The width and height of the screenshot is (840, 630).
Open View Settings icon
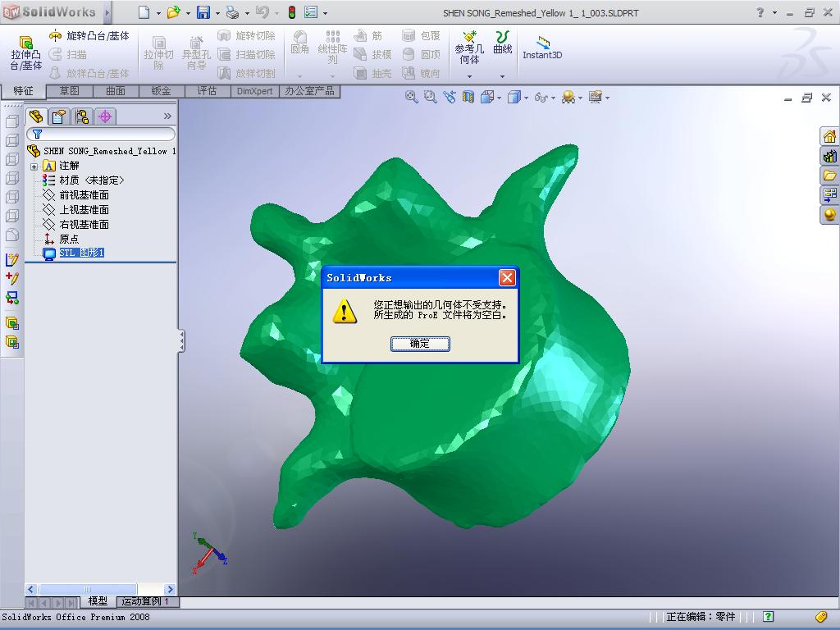[596, 97]
